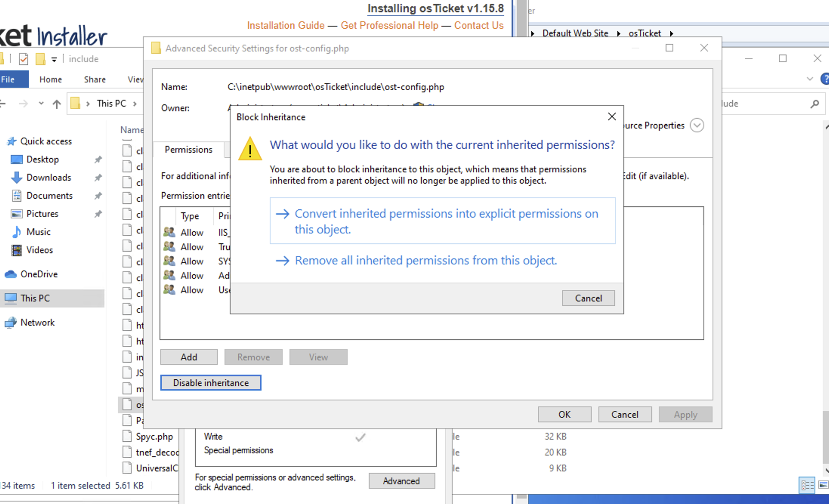Cancel the Block Inheritance dialog
829x504 pixels.
(x=588, y=298)
